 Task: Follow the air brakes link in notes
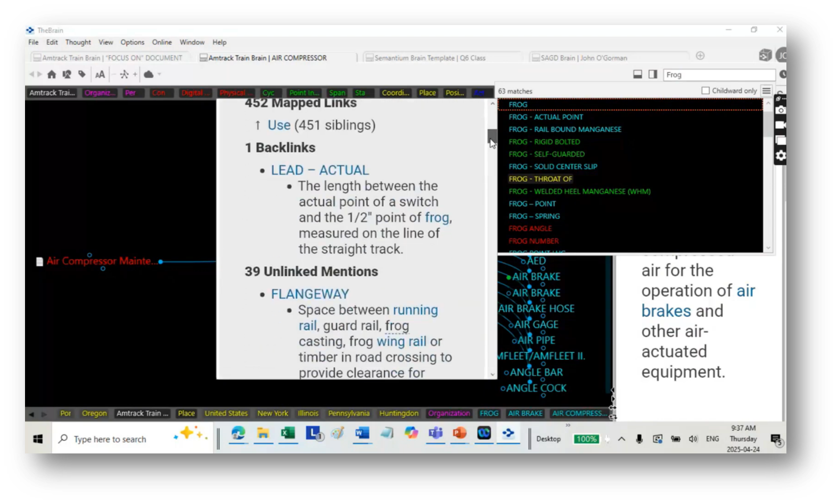pos(698,301)
